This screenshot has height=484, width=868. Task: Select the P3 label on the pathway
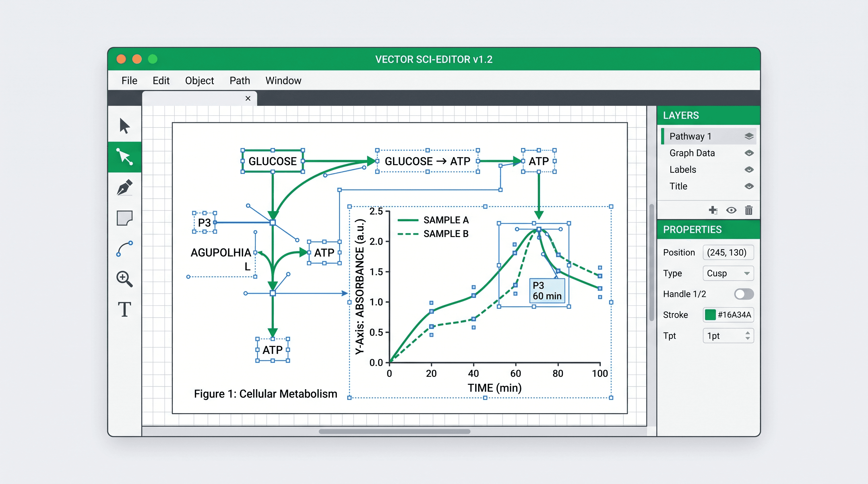click(204, 223)
